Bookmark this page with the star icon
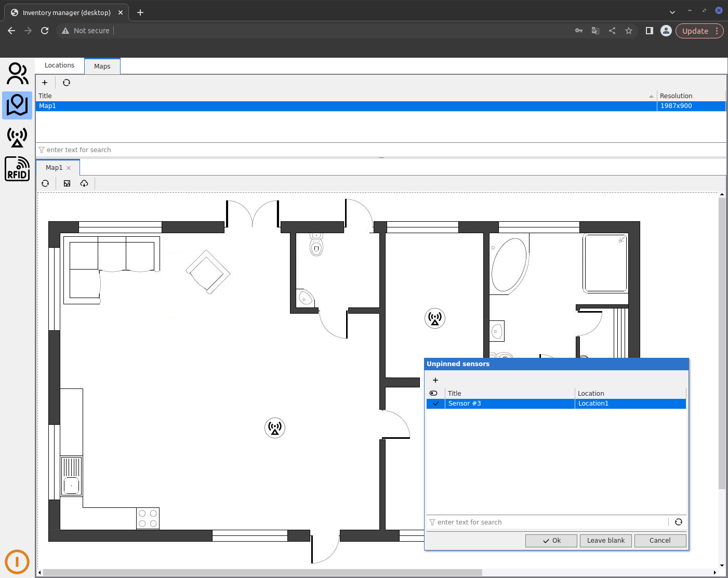This screenshot has height=578, width=728. tap(629, 31)
